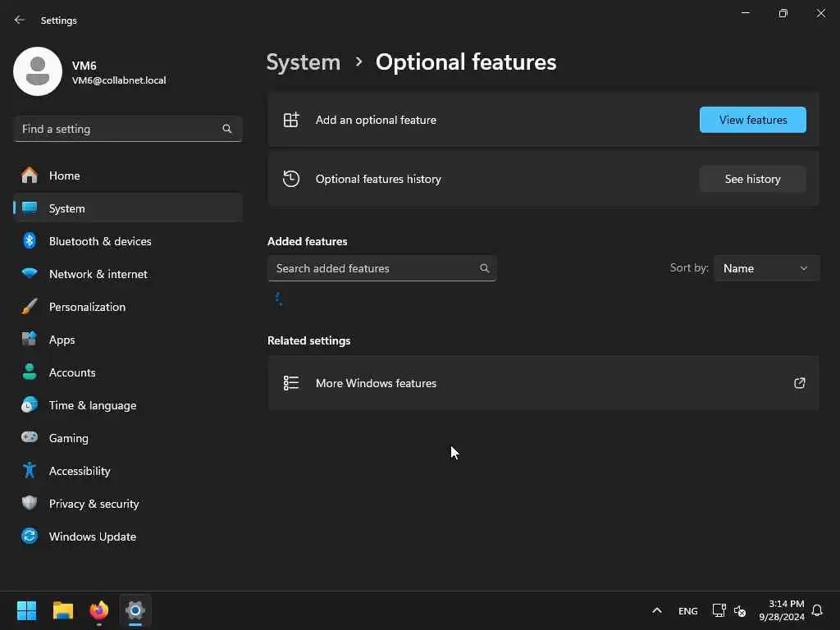Focus the Search added features field
The width and height of the screenshot is (840, 630).
(x=382, y=268)
